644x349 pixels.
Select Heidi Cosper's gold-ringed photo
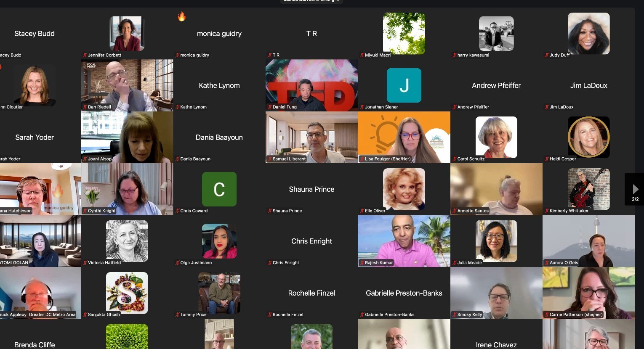click(x=589, y=137)
